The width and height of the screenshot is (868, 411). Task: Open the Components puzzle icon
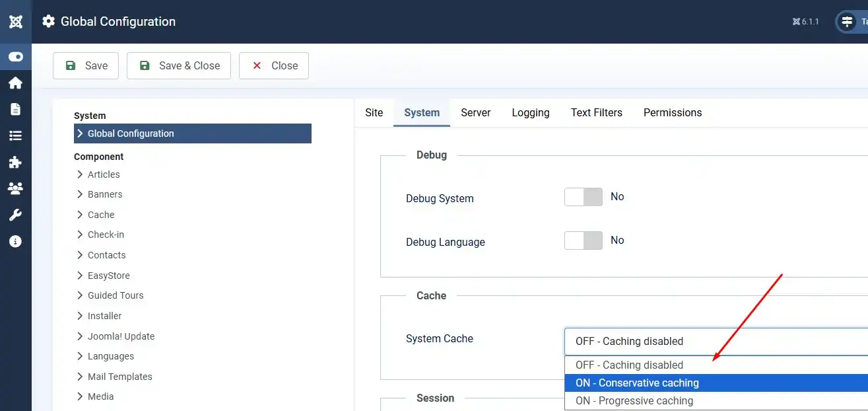(x=16, y=162)
